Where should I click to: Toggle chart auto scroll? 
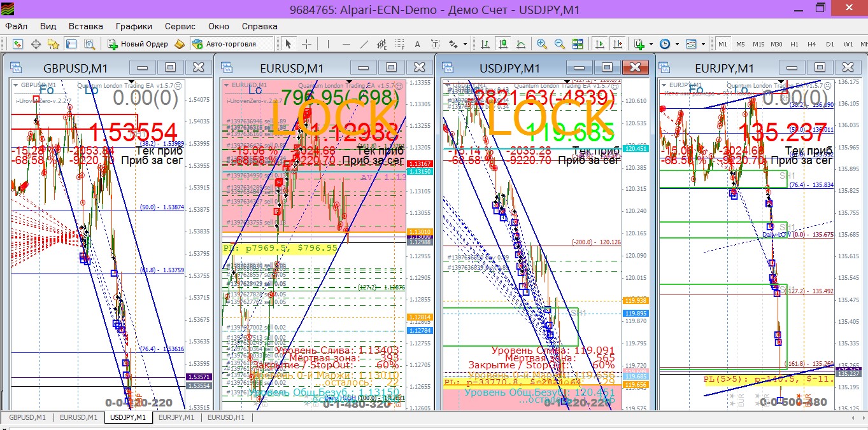(599, 44)
